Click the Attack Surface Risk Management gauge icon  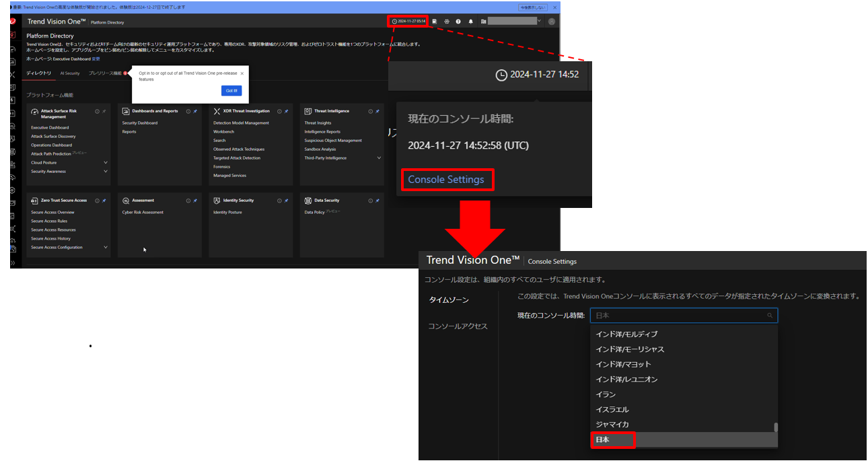pos(35,112)
